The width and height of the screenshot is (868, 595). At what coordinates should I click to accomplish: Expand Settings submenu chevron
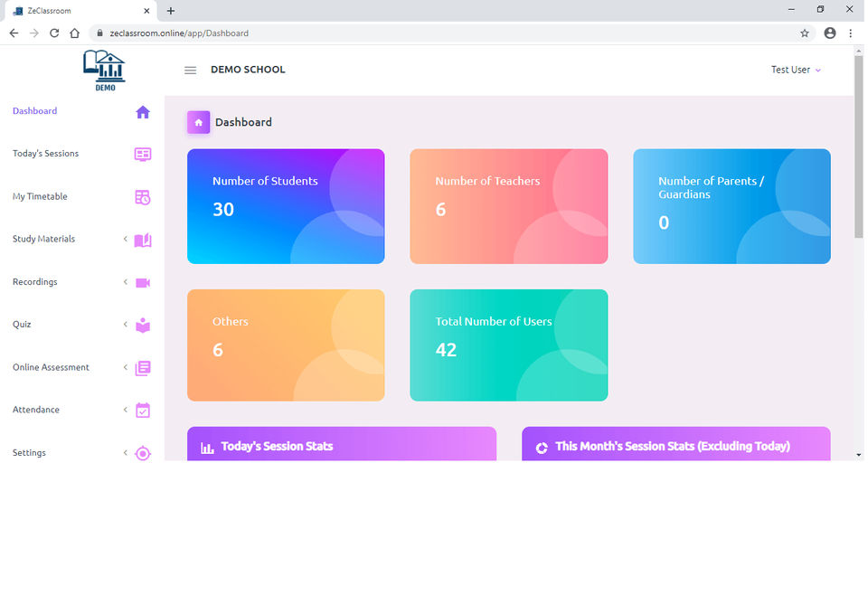(x=125, y=453)
